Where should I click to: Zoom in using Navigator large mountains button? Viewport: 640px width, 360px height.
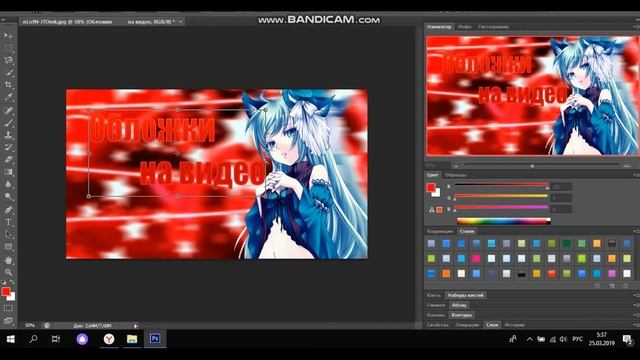(x=627, y=166)
